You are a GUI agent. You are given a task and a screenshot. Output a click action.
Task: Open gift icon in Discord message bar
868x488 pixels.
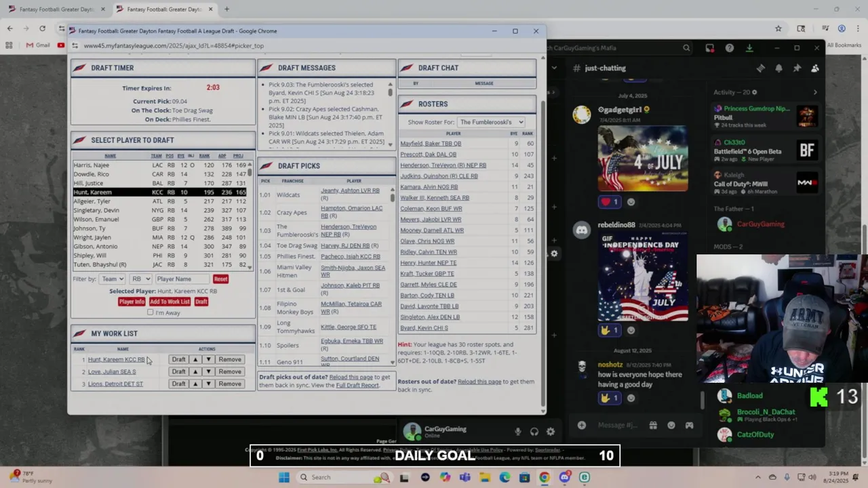[x=653, y=425]
